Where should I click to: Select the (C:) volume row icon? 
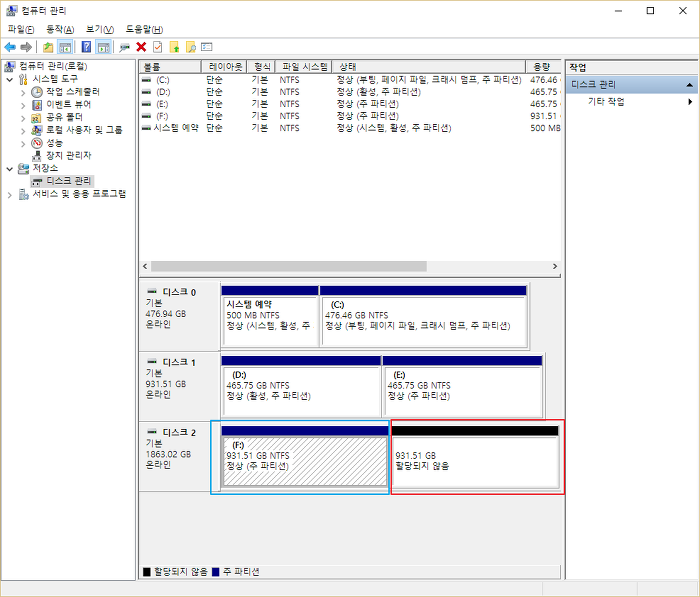(146, 80)
